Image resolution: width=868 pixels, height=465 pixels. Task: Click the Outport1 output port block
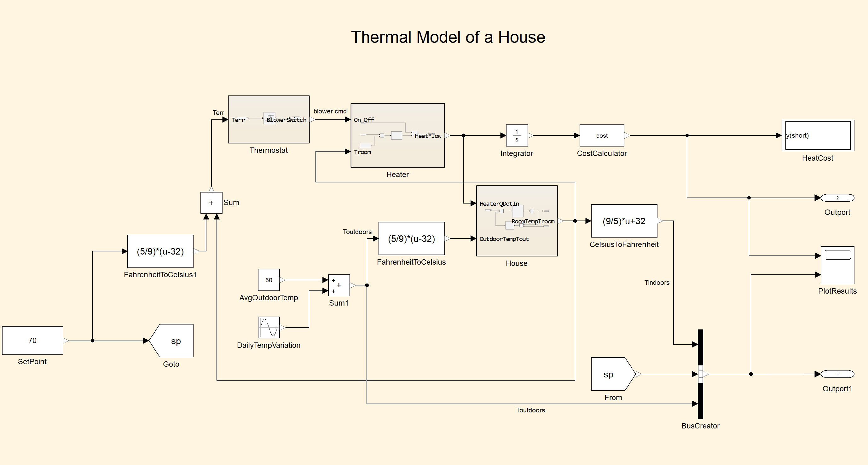pos(837,374)
